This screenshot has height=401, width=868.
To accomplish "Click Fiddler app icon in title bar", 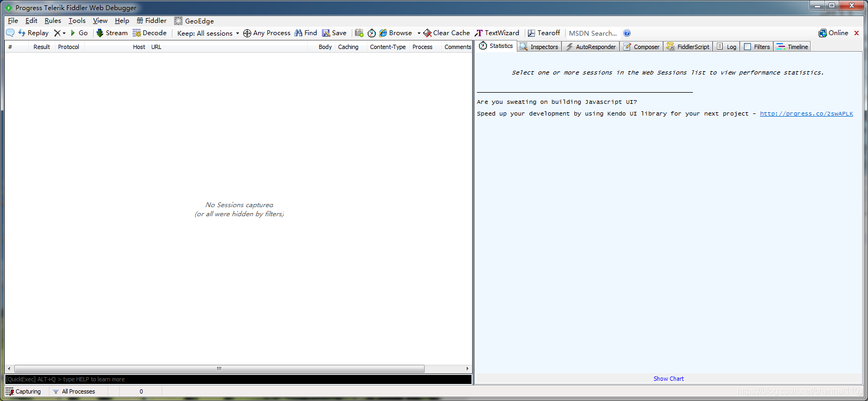I will 9,7.
